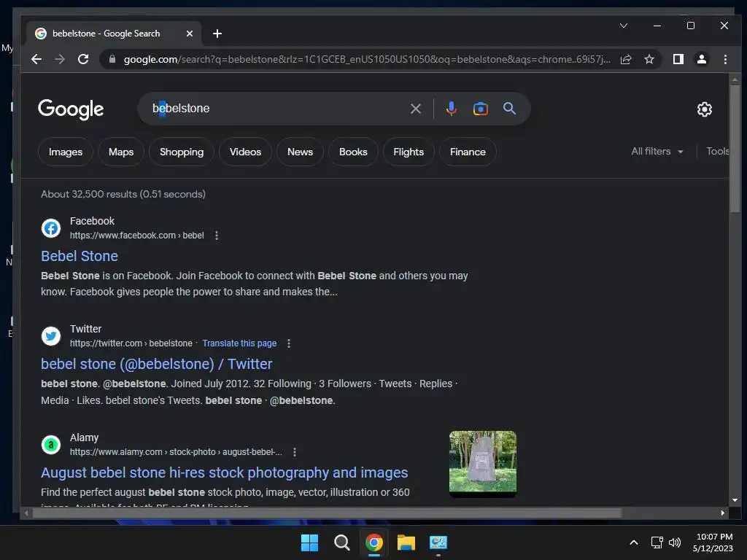Open clock and date 10:07 PM
Image resolution: width=747 pixels, height=560 pixels.
(713, 542)
